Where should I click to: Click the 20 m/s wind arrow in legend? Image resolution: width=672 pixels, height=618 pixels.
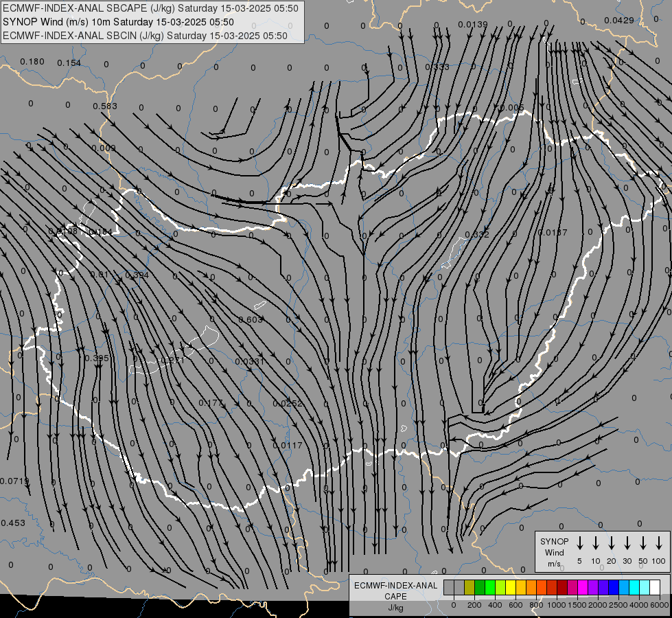(611, 543)
